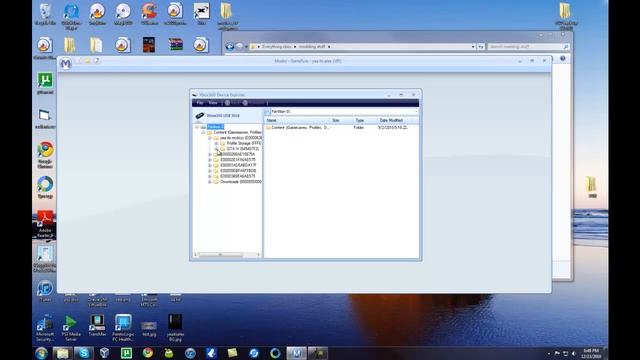This screenshot has height=360, width=640.
Task: Collapse the Partition 0 tree node
Action: 196,127
